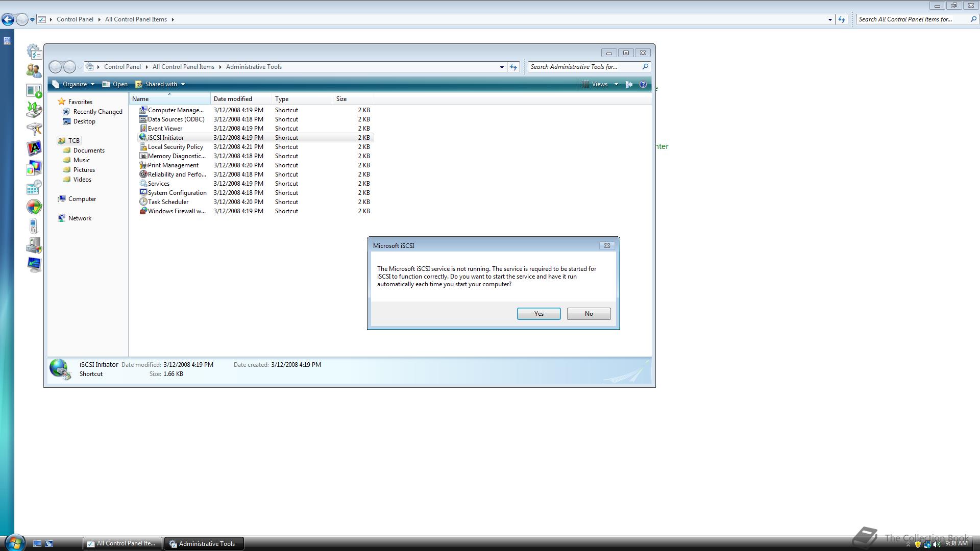Screen dimensions: 980x551
Task: Select the Event Viewer icon
Action: (143, 128)
